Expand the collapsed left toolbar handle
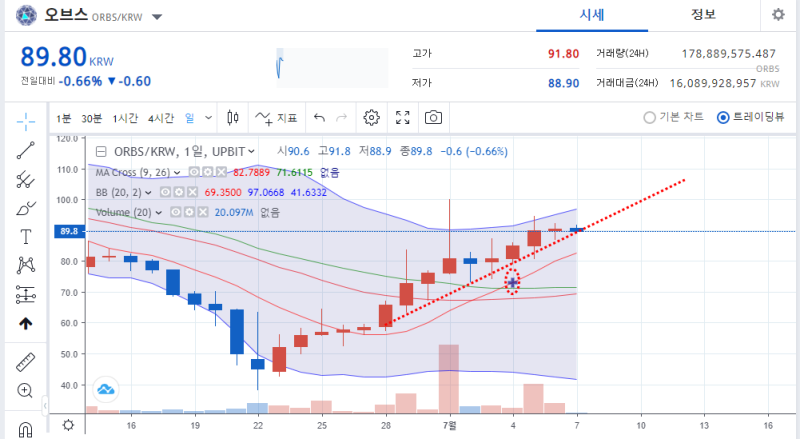Screen dimensions: 800x439 coord(45,406)
